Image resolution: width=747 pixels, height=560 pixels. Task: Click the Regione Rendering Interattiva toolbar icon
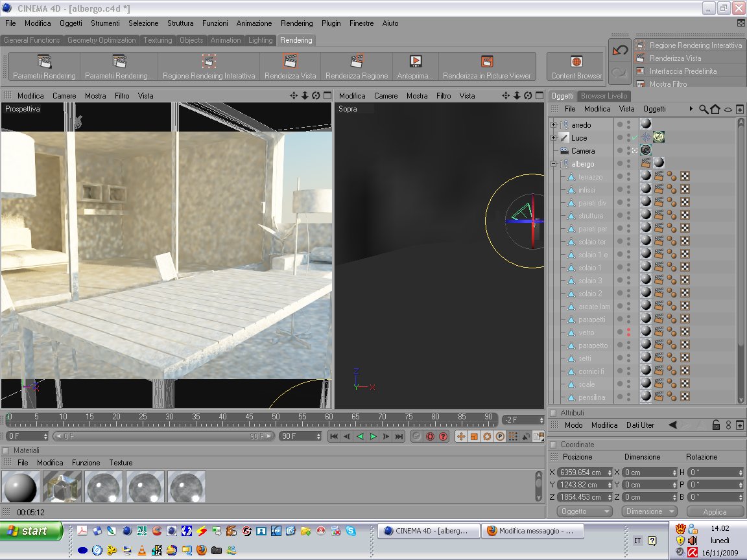(x=208, y=62)
